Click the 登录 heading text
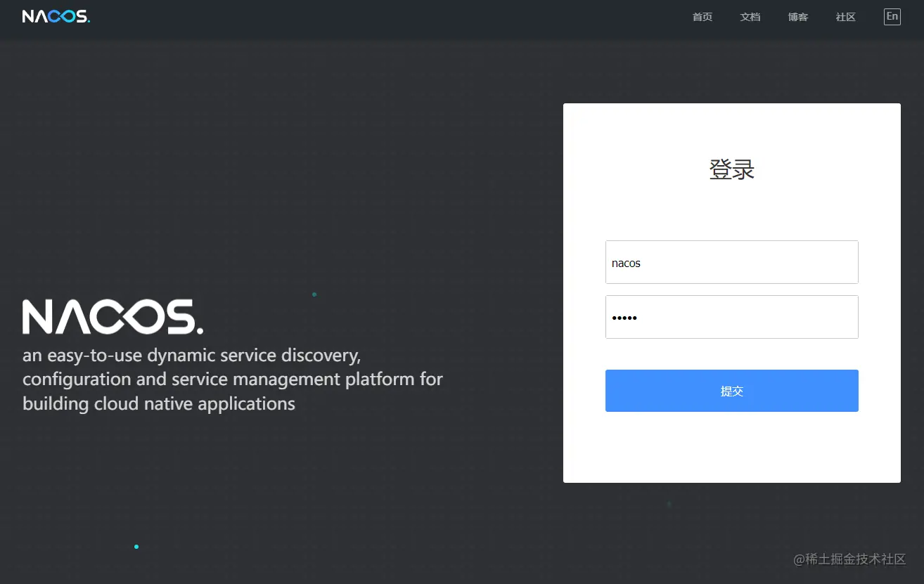Viewport: 924px width, 584px height. [x=732, y=170]
